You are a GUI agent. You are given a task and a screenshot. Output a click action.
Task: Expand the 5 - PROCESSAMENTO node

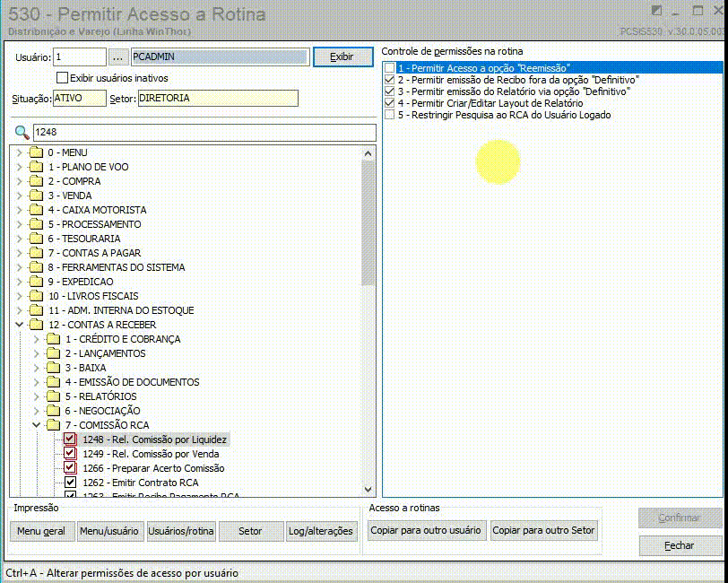tap(20, 224)
